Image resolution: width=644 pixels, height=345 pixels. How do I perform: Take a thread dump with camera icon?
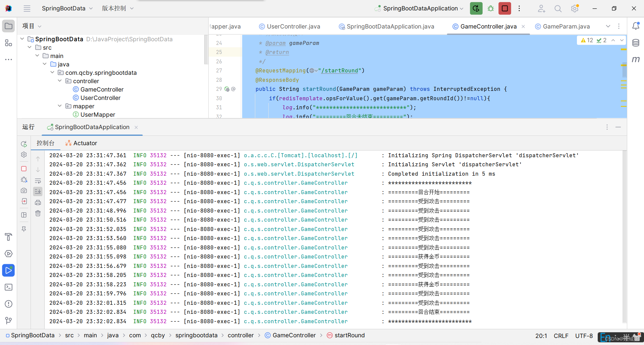coord(23,191)
